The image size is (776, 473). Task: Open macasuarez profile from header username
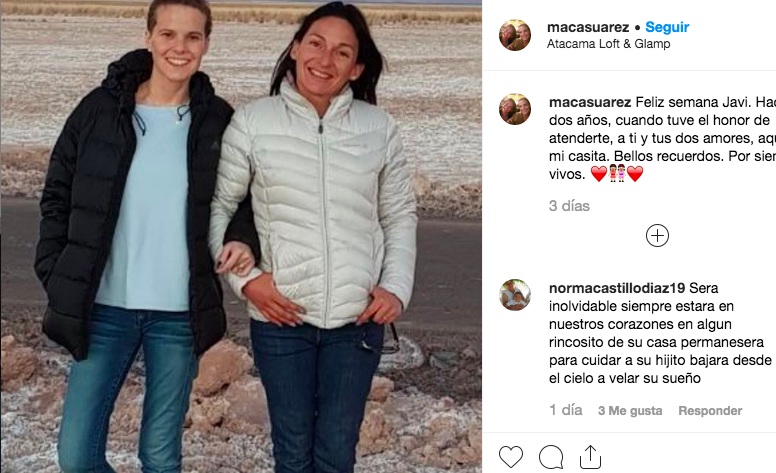tap(588, 27)
